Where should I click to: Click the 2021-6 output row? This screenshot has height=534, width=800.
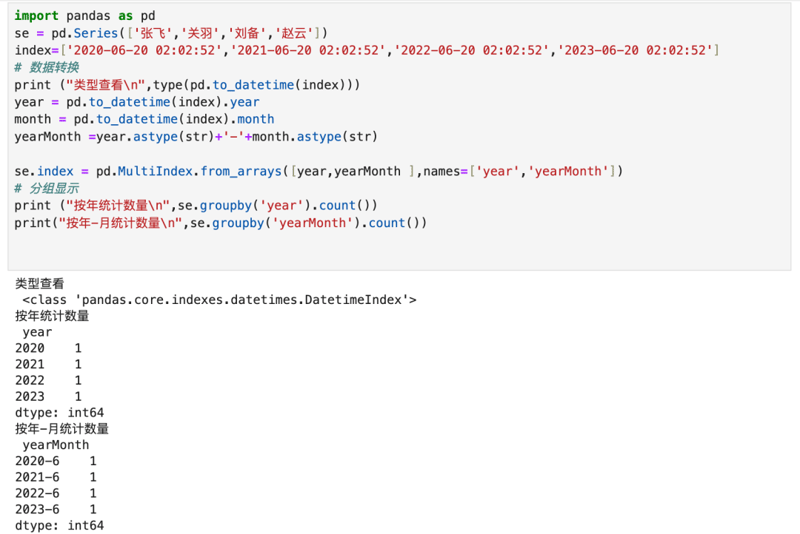[56, 477]
